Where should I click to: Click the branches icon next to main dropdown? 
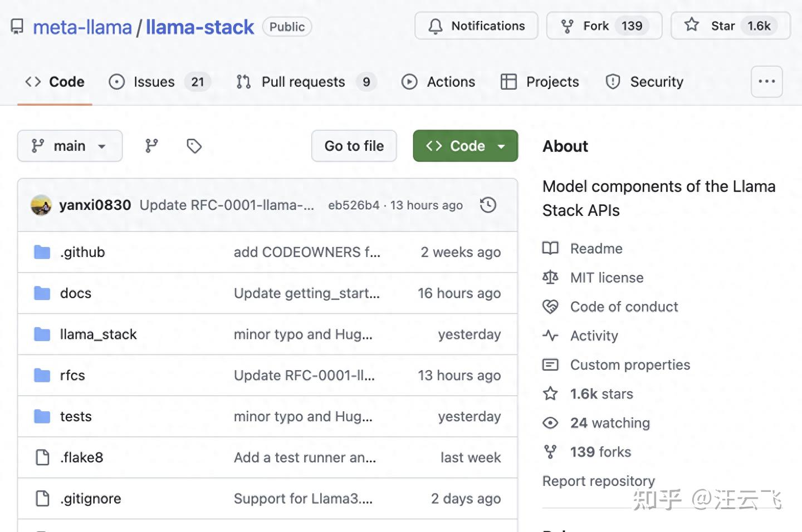151,146
